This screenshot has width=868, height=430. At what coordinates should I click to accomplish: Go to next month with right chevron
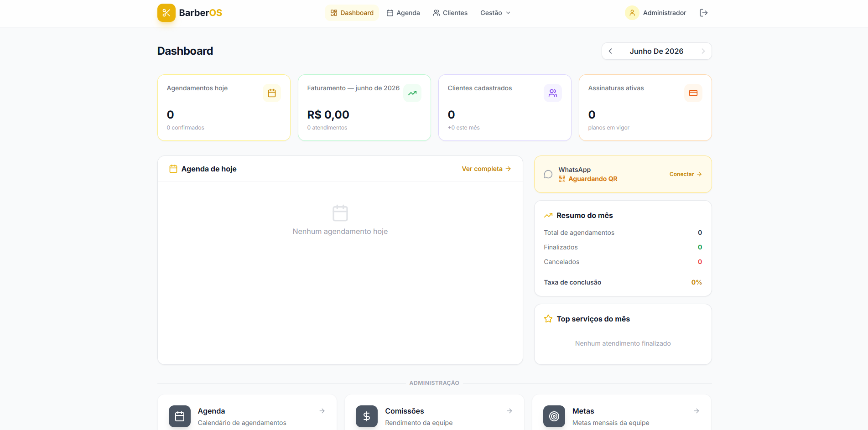pos(703,51)
